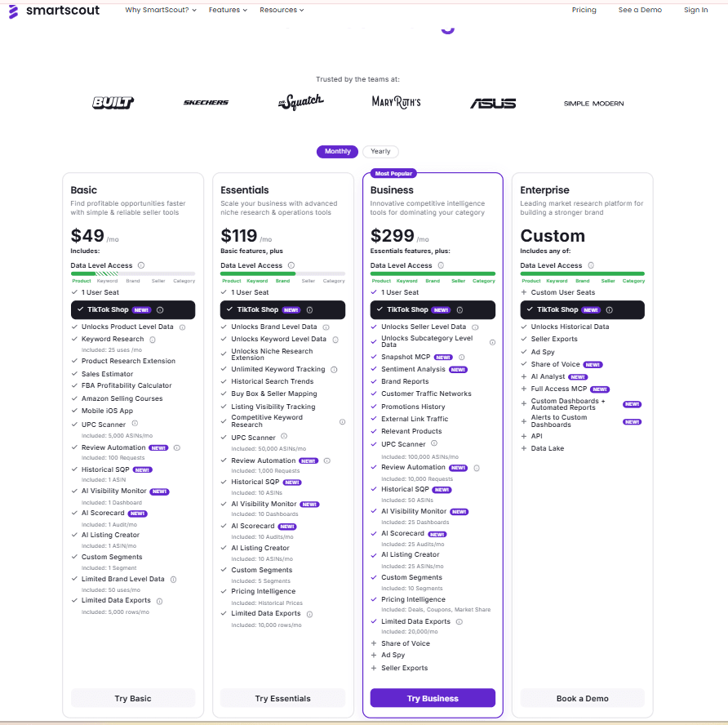This screenshot has width=728, height=725.
Task: Click info icon beside Basic Limited Data Exports
Action: click(159, 601)
